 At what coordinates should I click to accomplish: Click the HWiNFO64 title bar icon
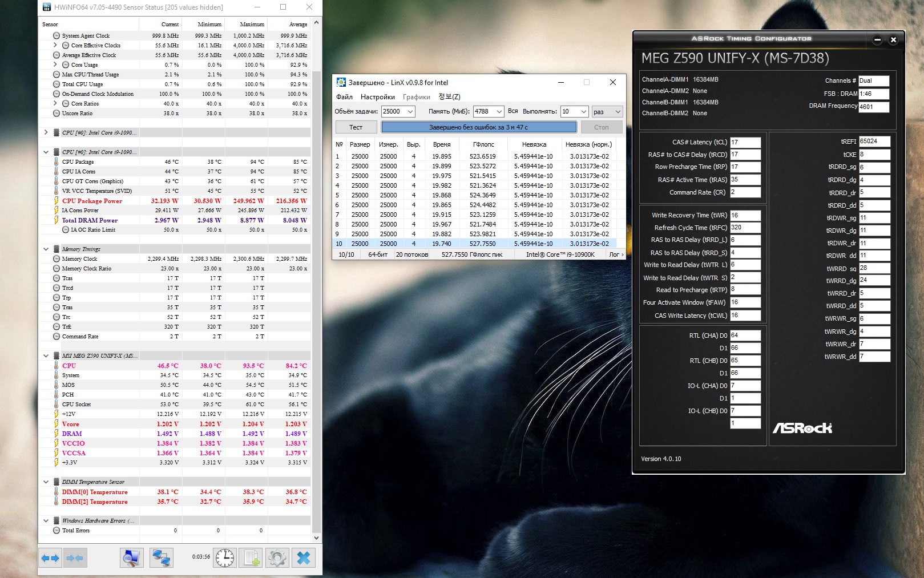(46, 7)
